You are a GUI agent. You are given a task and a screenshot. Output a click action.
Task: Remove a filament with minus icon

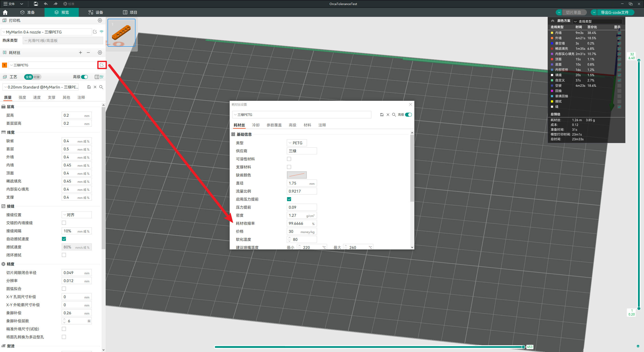pos(88,53)
